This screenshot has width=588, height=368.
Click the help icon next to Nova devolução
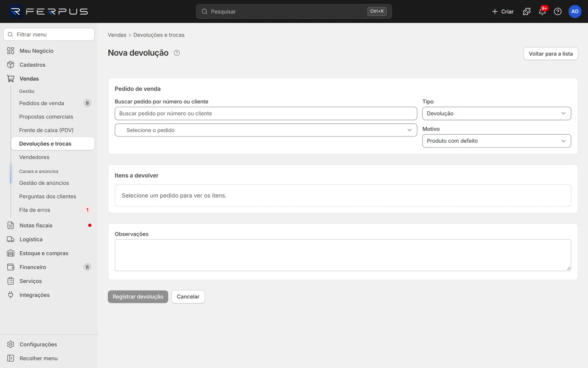click(177, 53)
